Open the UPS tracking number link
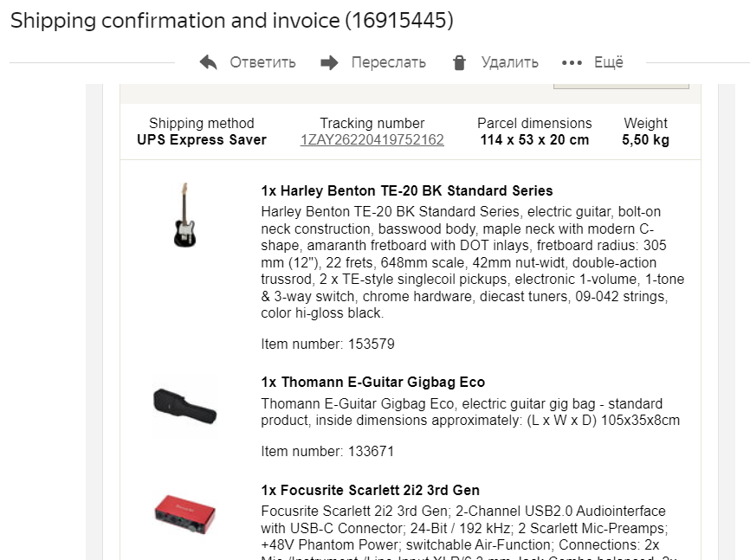 (x=372, y=140)
